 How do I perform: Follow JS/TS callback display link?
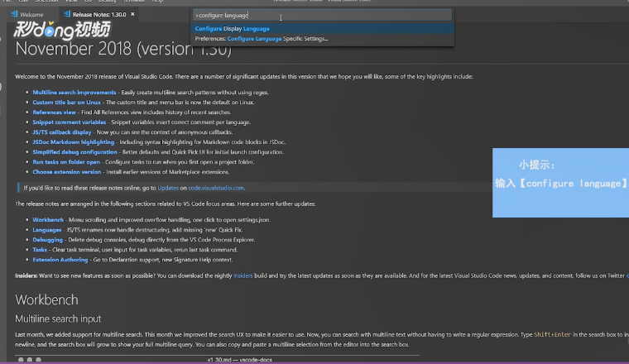(62, 132)
